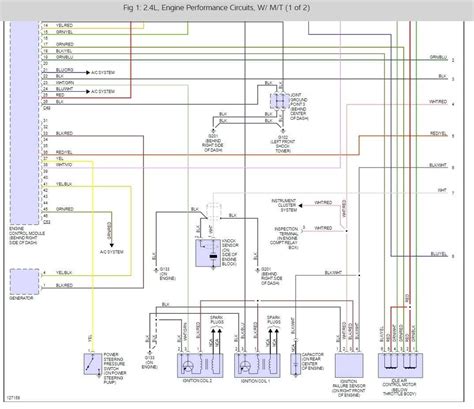The image size is (474, 409).
Task: Click the RED/YEL wire label at right edge
Action: pos(438,133)
